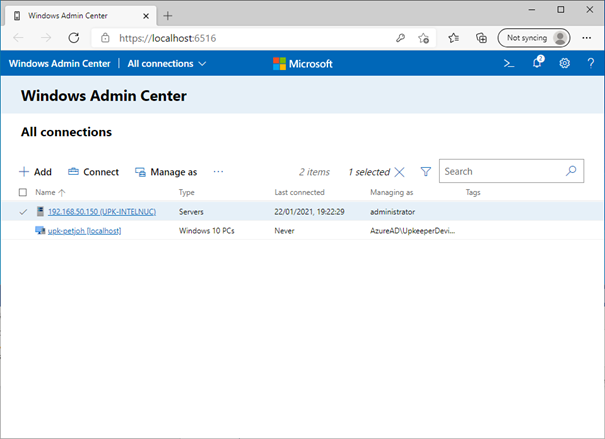
Task: Click the sort arrow next to Name
Action: (x=62, y=192)
